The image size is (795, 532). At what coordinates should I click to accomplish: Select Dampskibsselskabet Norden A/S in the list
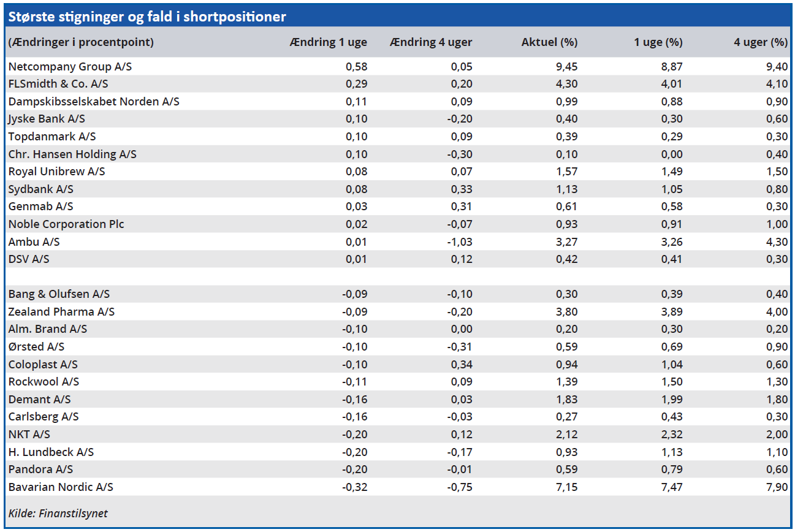(94, 102)
